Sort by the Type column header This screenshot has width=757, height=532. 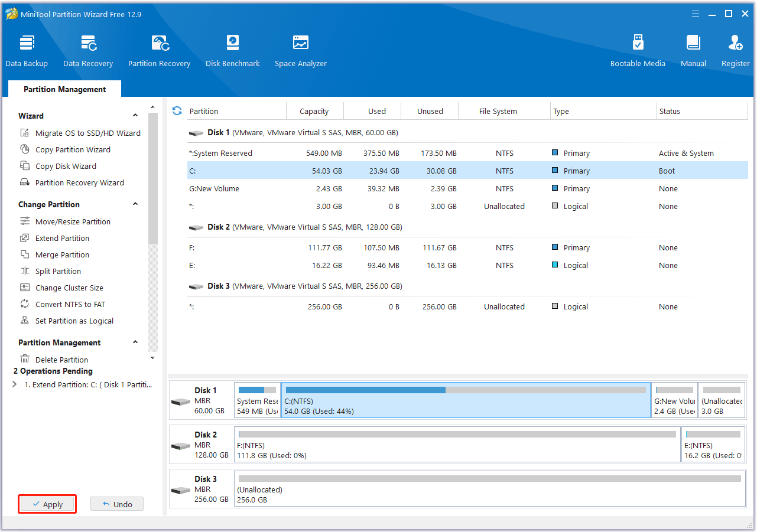[604, 111]
